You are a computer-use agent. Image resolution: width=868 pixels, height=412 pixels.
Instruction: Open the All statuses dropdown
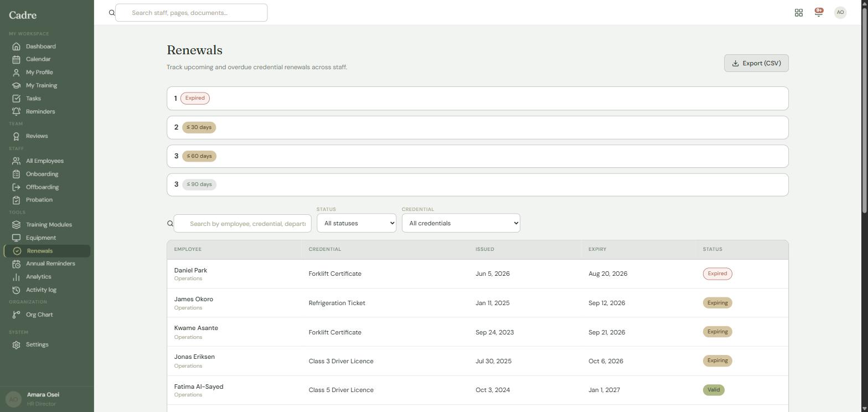(x=356, y=223)
